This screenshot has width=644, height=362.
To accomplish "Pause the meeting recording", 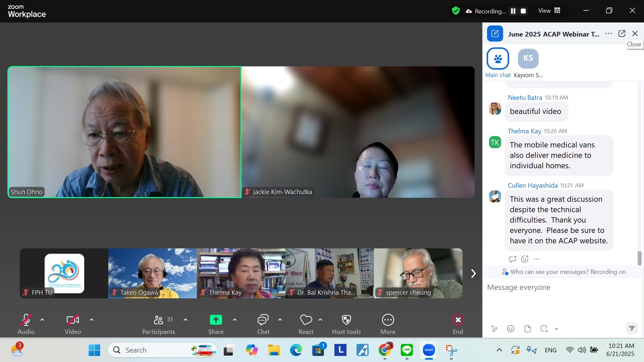I will coord(513,11).
